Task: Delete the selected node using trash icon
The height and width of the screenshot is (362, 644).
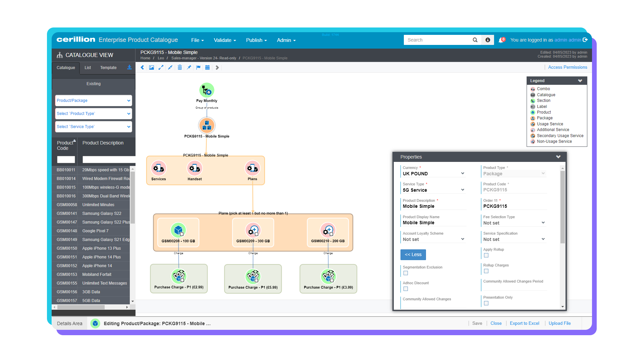Action: (180, 67)
